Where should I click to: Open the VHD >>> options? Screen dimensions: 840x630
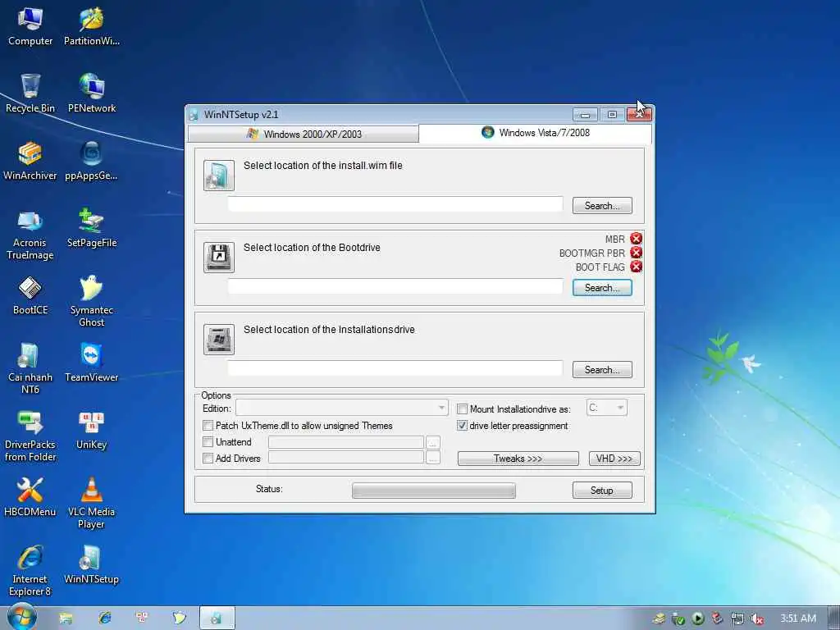[x=614, y=459]
